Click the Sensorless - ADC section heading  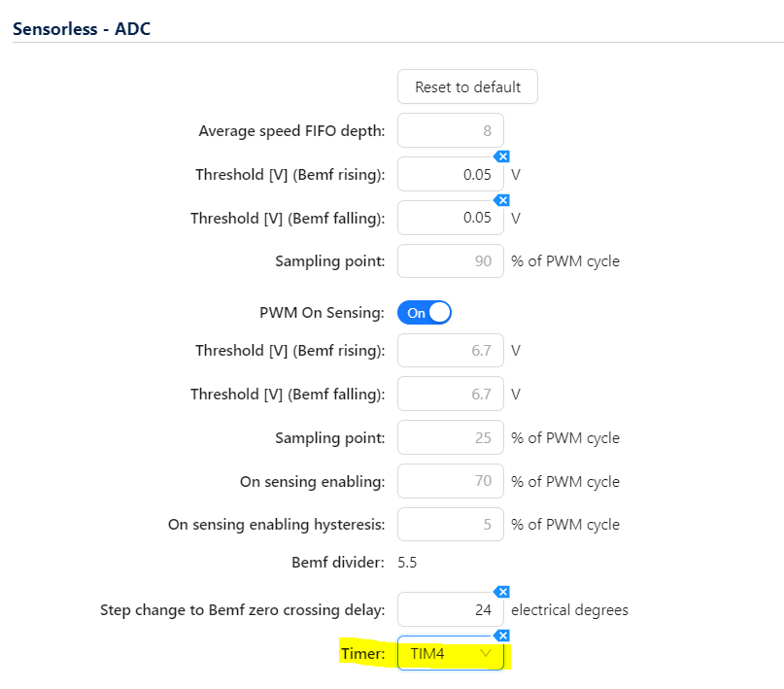pos(81,28)
